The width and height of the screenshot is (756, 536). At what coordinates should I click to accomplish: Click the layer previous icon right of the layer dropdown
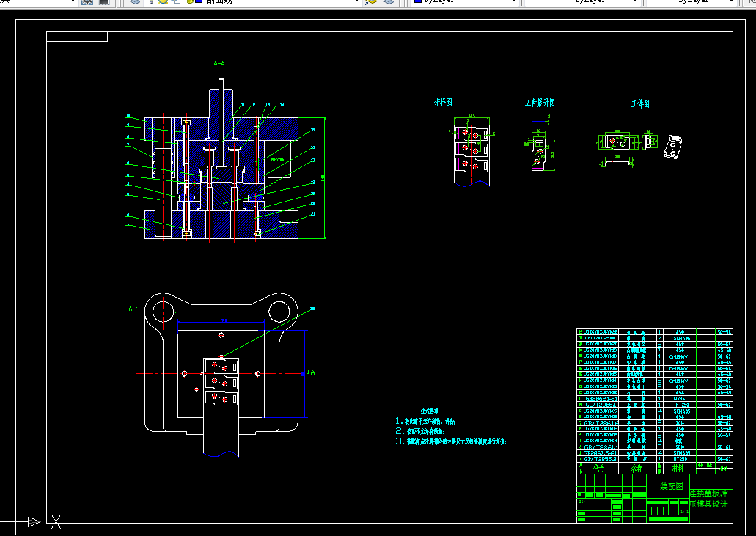[x=370, y=2]
